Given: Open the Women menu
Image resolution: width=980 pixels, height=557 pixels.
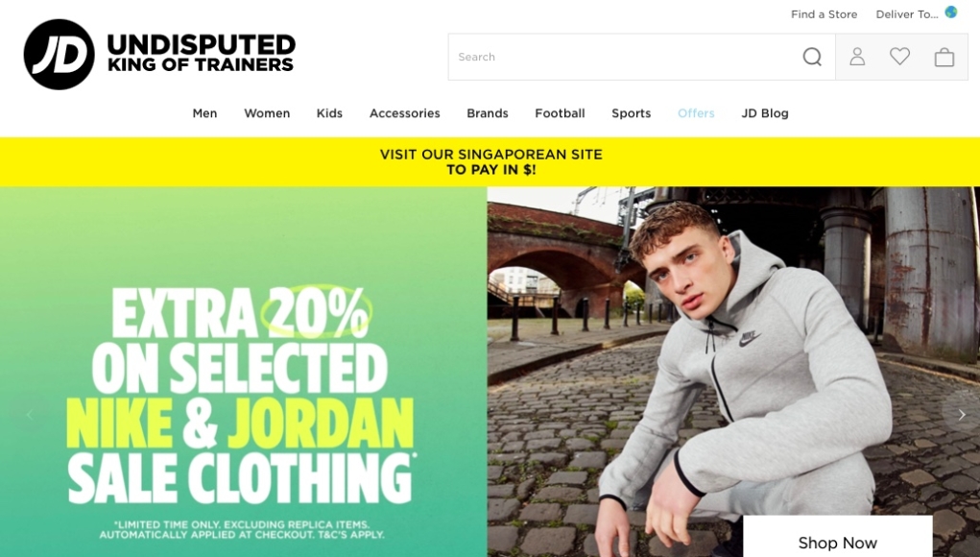Looking at the screenshot, I should (267, 113).
